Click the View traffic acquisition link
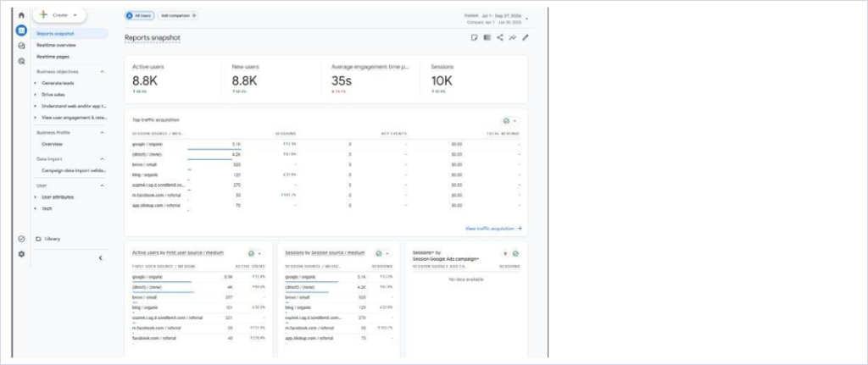 point(493,229)
